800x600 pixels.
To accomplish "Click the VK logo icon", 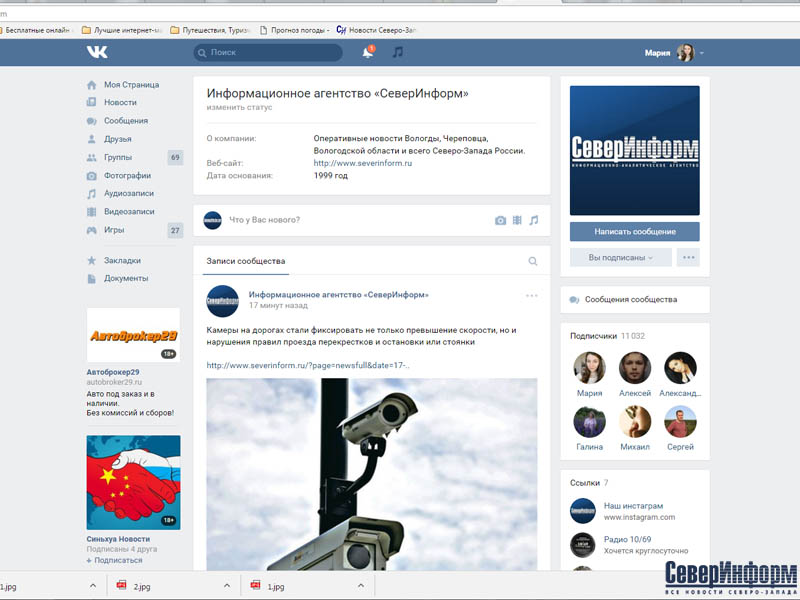I will pos(96,52).
